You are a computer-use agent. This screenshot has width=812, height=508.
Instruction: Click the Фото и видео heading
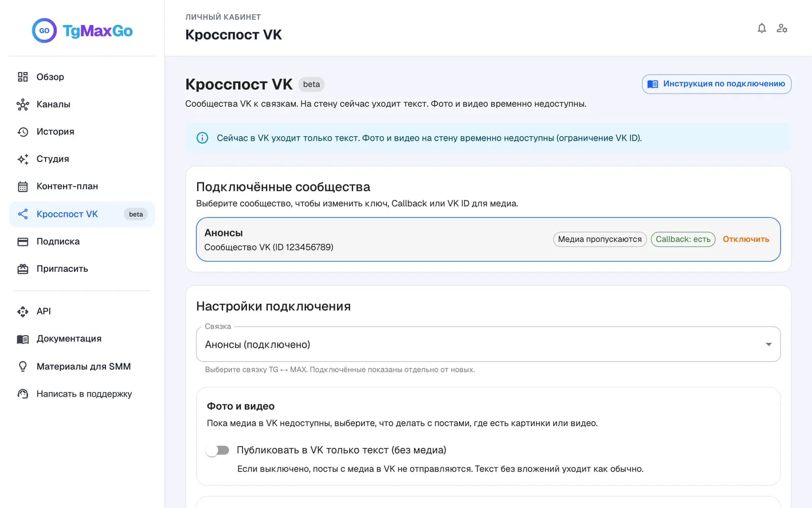(241, 406)
